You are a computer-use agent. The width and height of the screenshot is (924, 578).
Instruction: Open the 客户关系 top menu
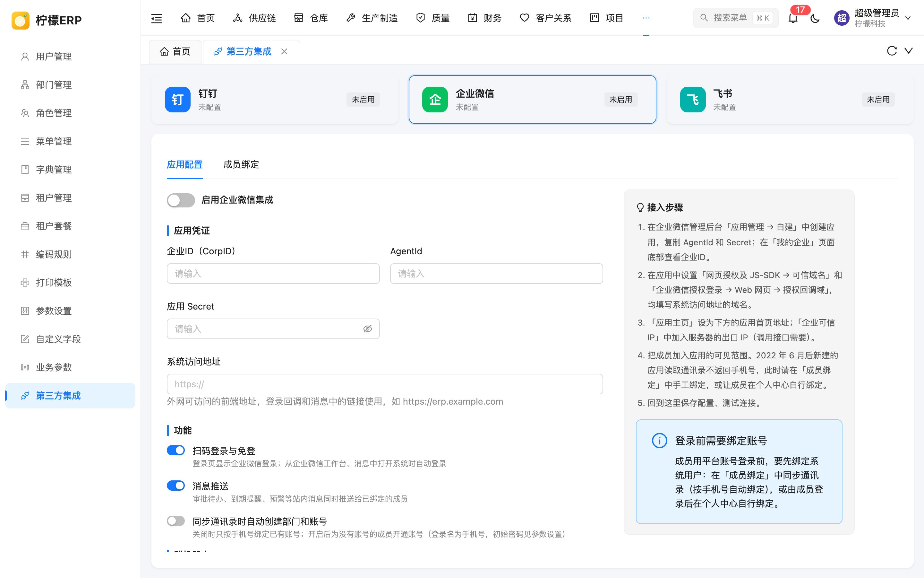(x=545, y=18)
